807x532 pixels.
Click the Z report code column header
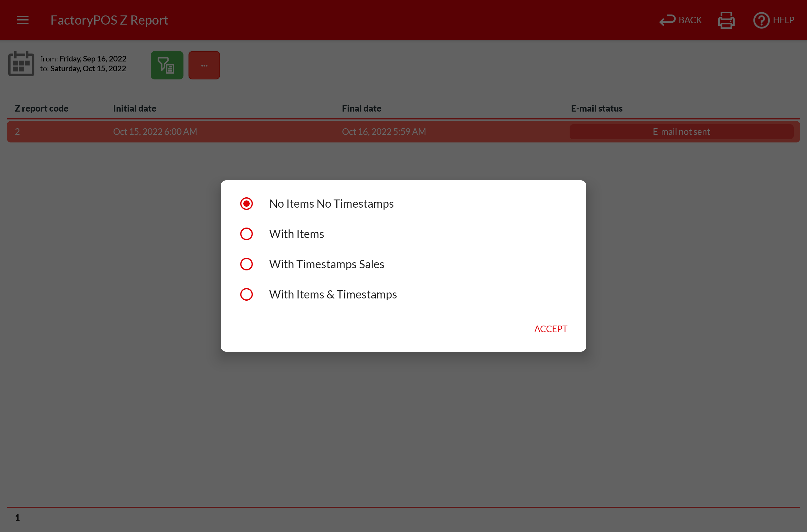(x=41, y=108)
